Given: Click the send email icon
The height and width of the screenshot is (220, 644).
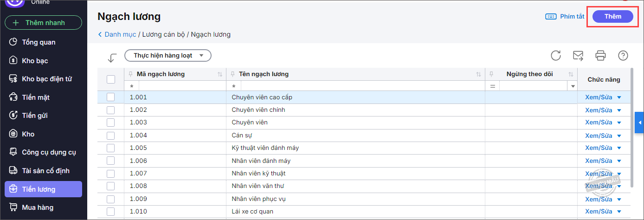Looking at the screenshot, I should [578, 56].
